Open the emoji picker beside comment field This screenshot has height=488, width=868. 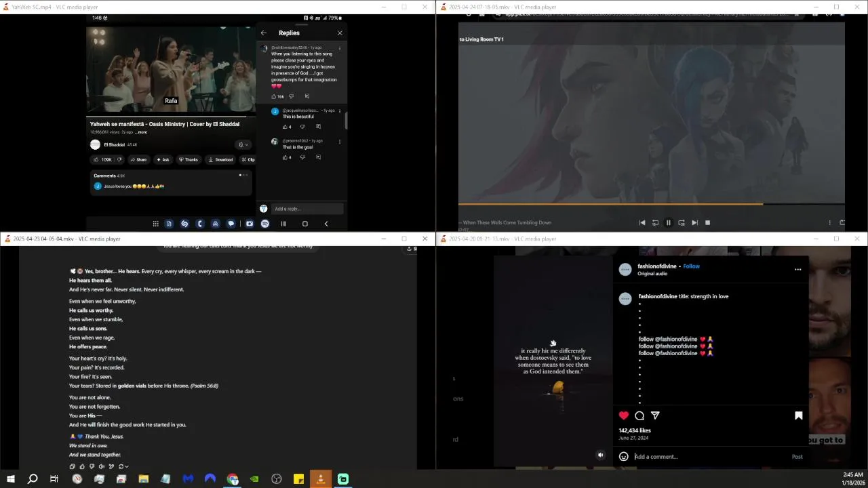[624, 456]
